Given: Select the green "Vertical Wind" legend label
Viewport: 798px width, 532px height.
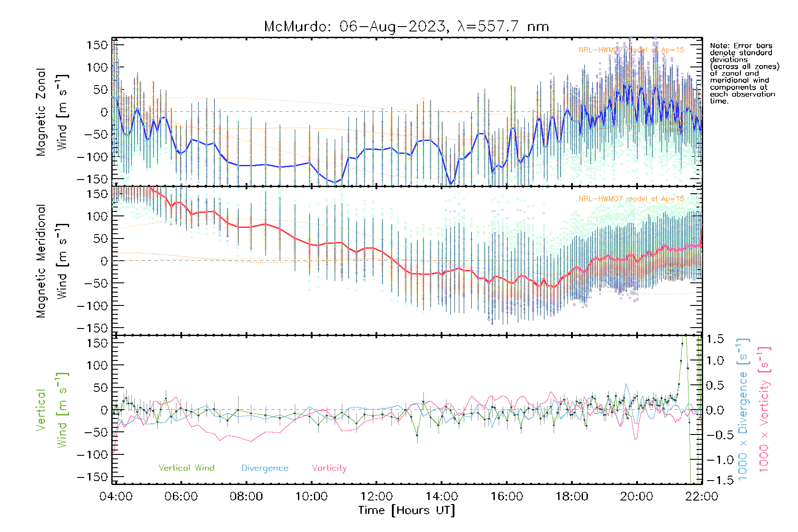Looking at the screenshot, I should pyautogui.click(x=186, y=468).
